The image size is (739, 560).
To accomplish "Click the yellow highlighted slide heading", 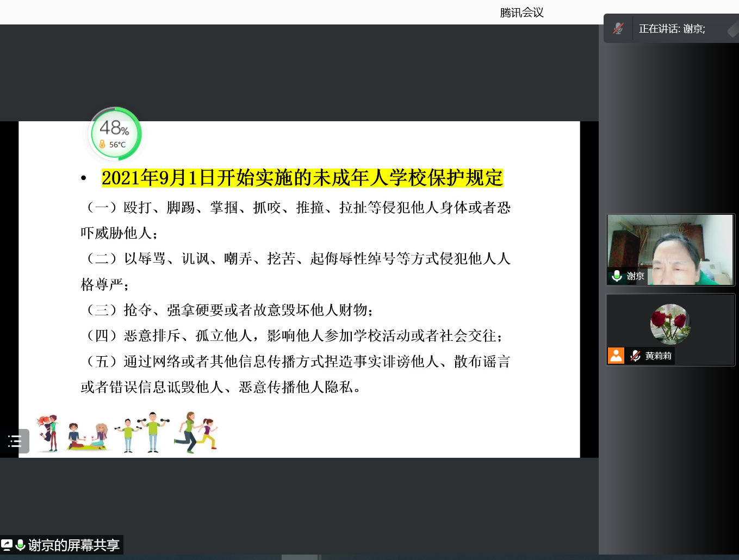I will point(302,178).
